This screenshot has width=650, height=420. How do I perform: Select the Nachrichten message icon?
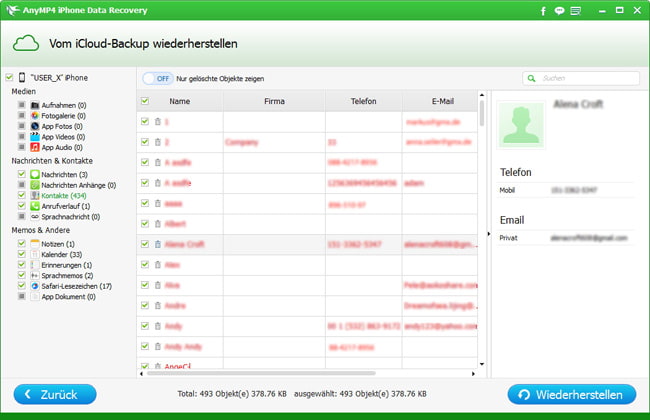[x=35, y=174]
